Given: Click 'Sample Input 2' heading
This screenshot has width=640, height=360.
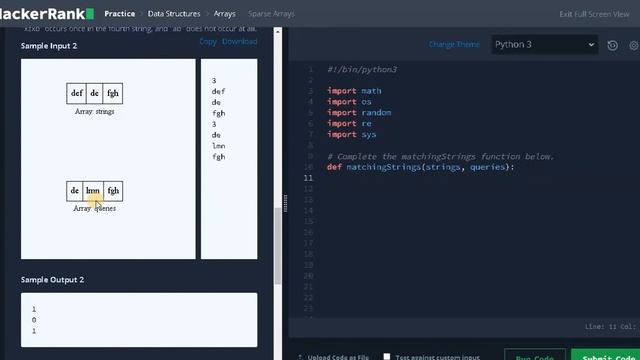Looking at the screenshot, I should tap(49, 46).
